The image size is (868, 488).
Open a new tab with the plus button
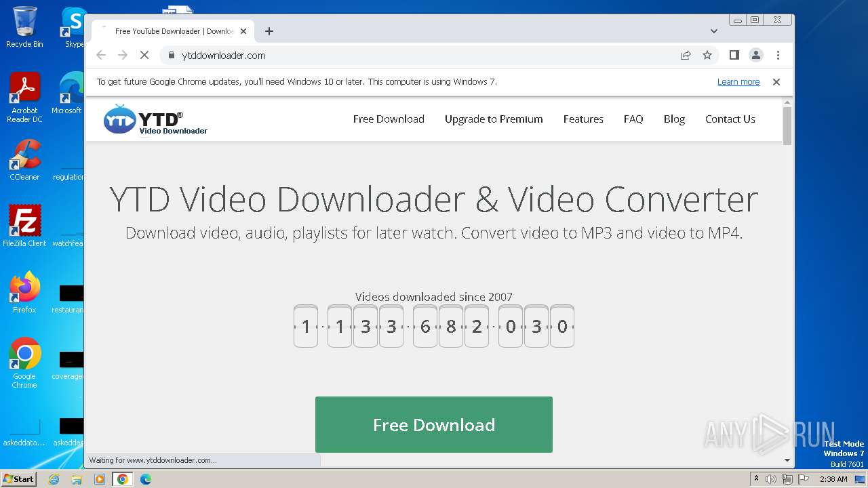[269, 31]
